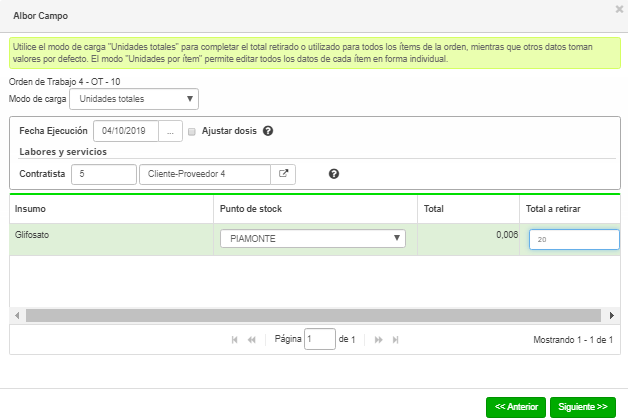Go to first page in pager

click(235, 340)
